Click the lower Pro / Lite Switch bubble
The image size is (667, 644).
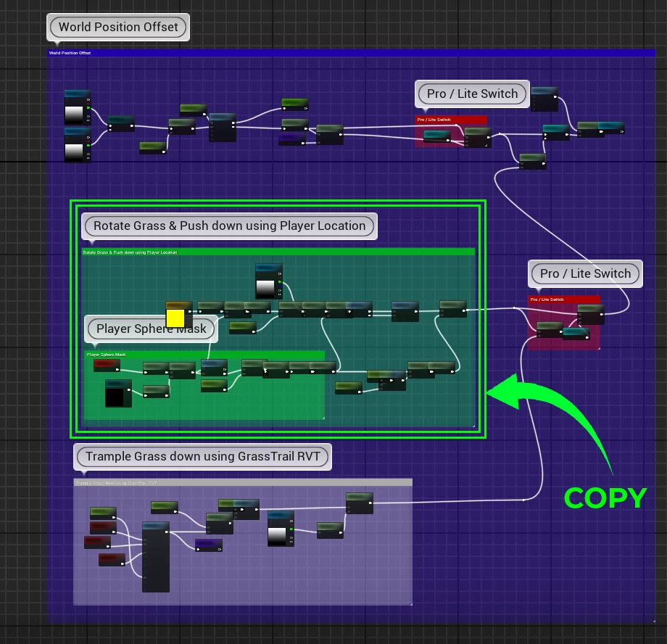[x=585, y=273]
